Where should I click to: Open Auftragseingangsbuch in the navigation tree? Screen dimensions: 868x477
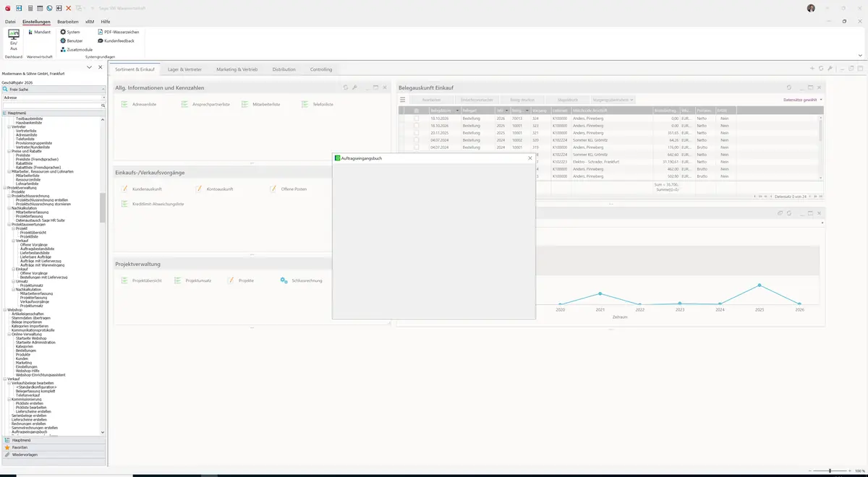[x=30, y=432]
